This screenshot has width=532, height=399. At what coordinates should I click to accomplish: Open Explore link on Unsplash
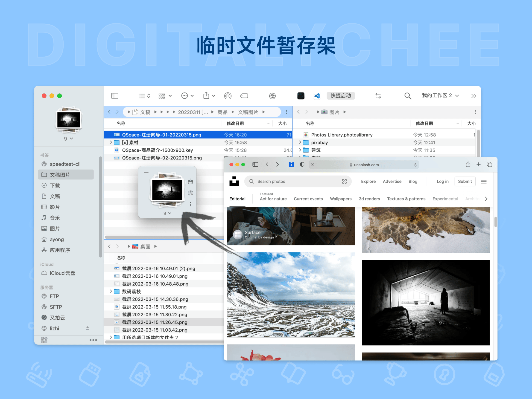coord(368,181)
